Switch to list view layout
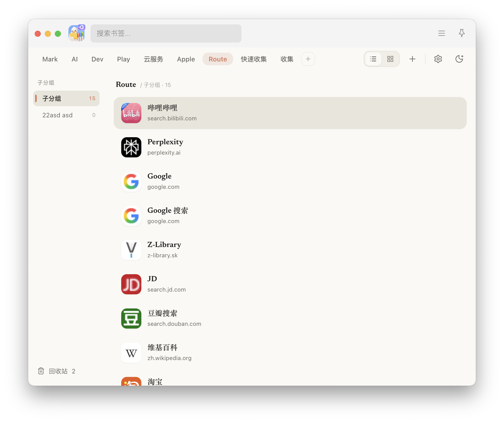This screenshot has height=423, width=504. tap(373, 59)
